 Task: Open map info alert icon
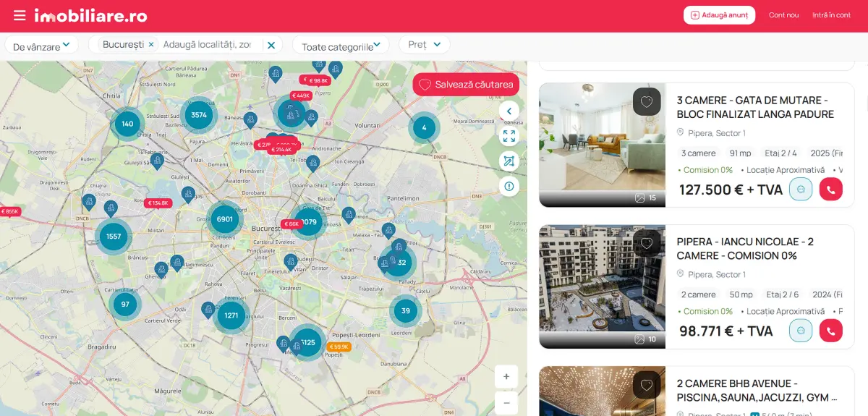pyautogui.click(x=509, y=187)
